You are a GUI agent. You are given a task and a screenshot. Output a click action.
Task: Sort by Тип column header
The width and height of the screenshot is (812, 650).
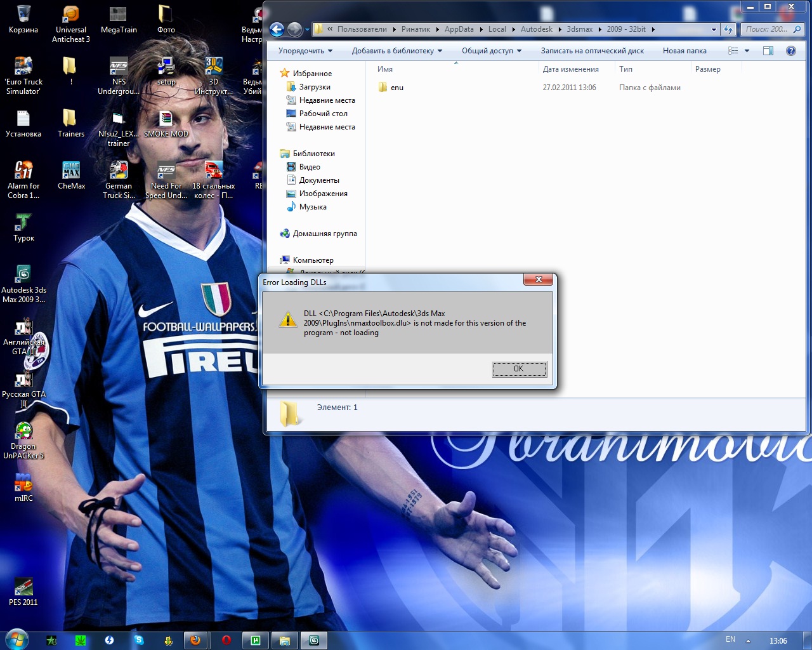(x=653, y=69)
